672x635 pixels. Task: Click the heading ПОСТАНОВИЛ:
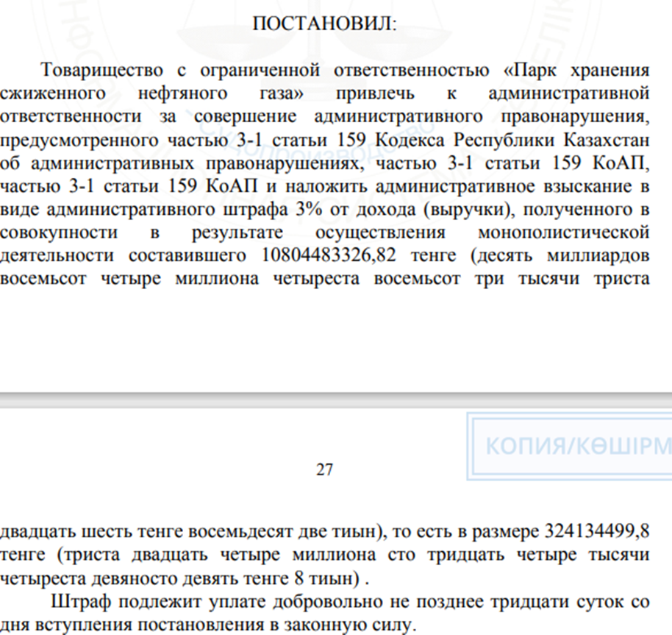coord(324,23)
